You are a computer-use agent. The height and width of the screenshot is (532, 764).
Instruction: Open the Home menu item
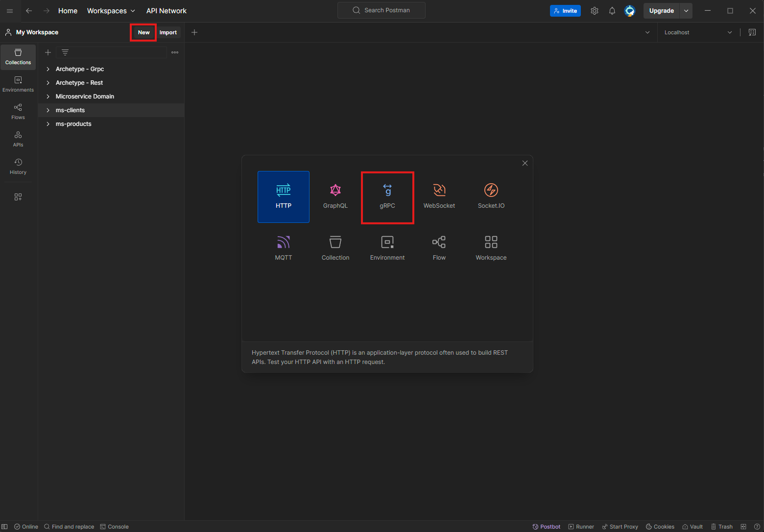click(68, 11)
